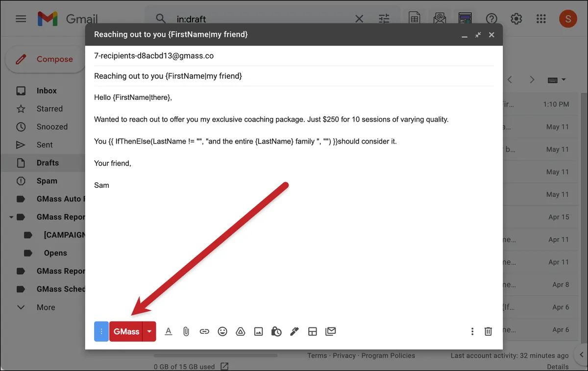The width and height of the screenshot is (588, 371).
Task: Click the subject line field
Action: tap(294, 76)
